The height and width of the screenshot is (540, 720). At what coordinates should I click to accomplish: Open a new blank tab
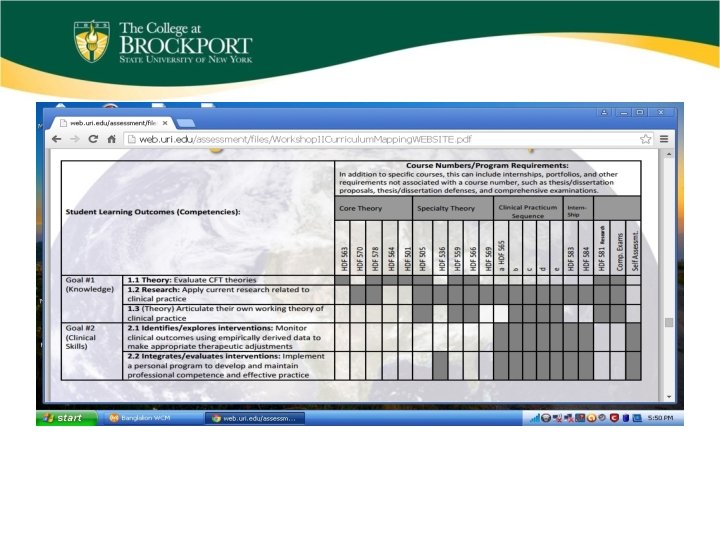pyautogui.click(x=186, y=123)
